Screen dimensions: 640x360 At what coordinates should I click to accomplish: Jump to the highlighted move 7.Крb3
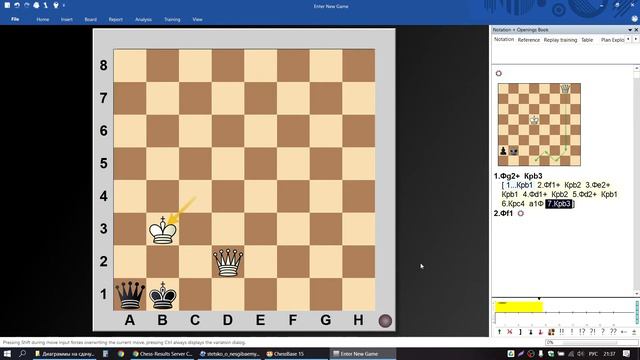point(559,204)
